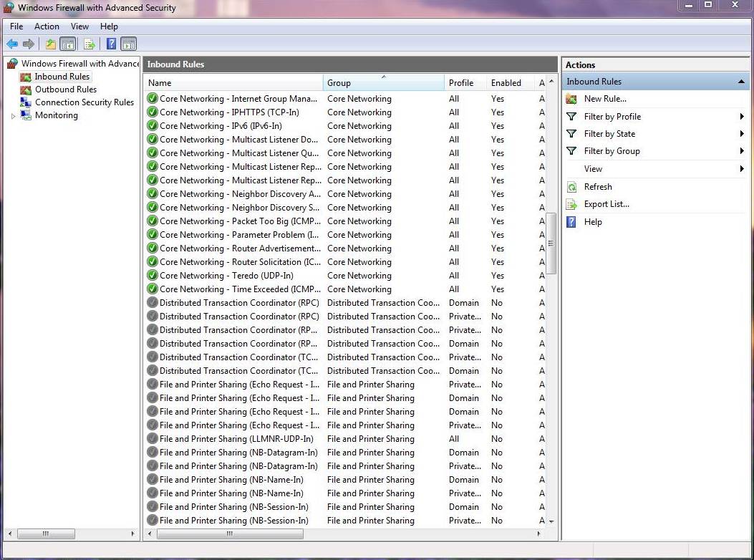Click the Filter by State funnel icon
The height and width of the screenshot is (560, 754).
point(571,134)
